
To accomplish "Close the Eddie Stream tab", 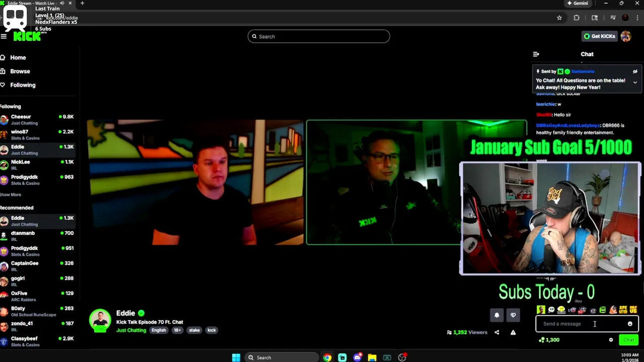I will [70, 3].
